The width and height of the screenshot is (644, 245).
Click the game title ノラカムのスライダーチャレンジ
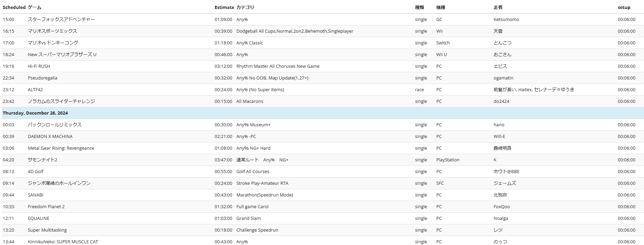click(61, 102)
